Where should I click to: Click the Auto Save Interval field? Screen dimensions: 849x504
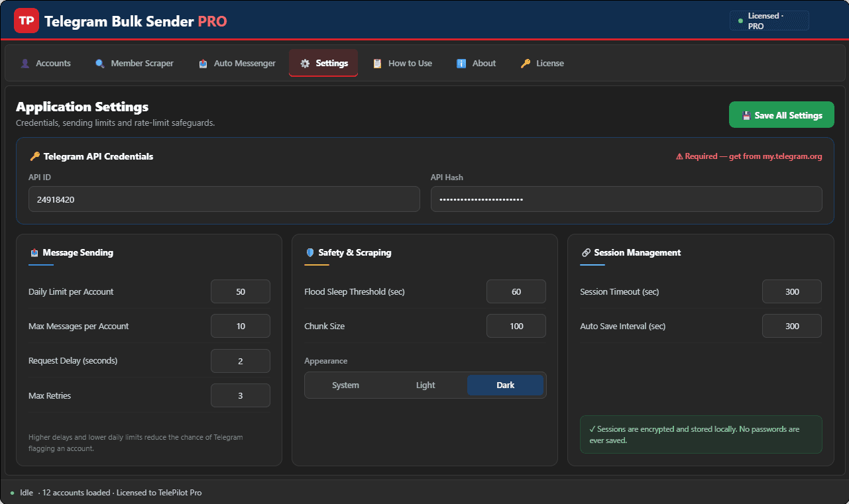pyautogui.click(x=792, y=327)
